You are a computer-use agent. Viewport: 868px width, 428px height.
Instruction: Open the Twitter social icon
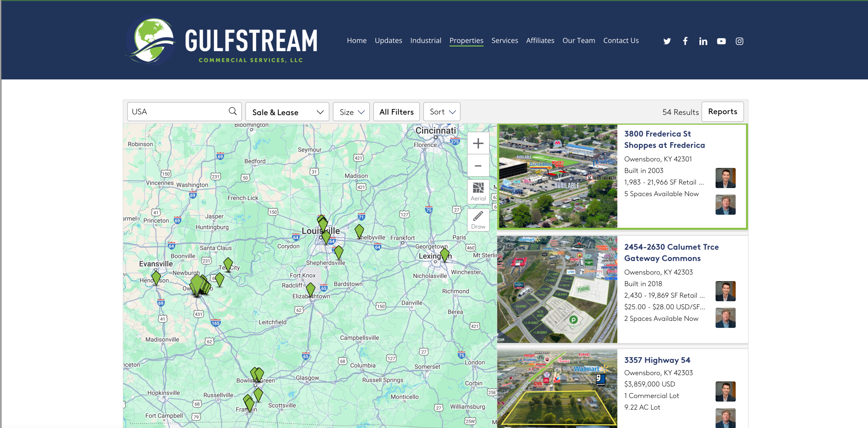tap(667, 41)
